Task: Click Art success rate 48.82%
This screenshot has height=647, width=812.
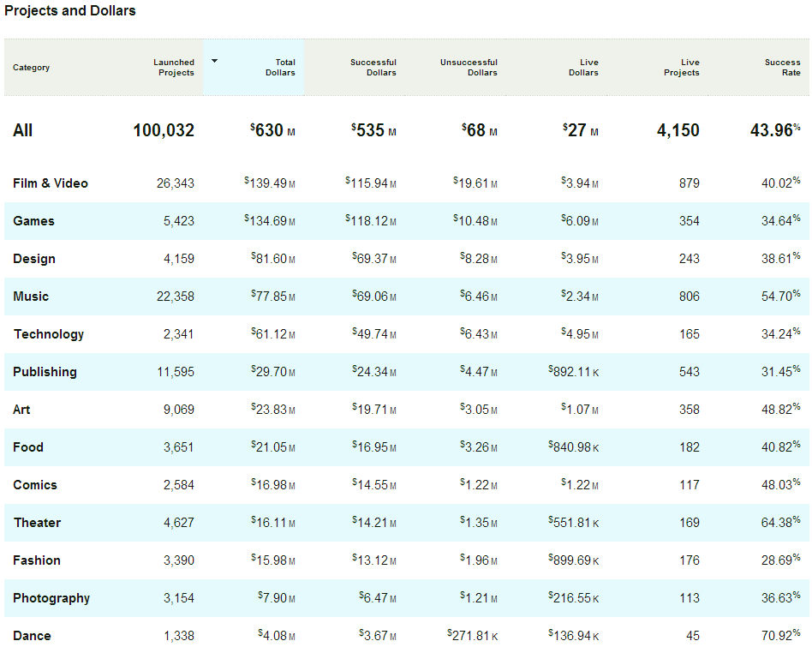Action: click(x=781, y=410)
